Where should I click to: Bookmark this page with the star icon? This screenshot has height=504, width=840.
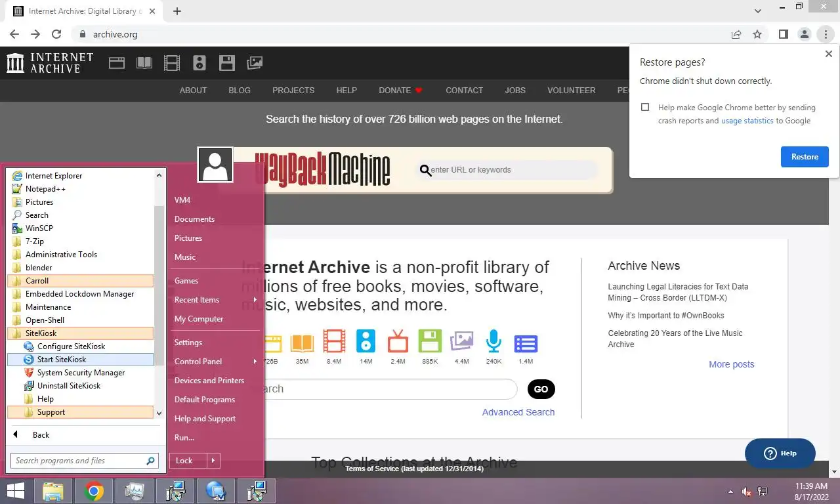click(x=757, y=34)
